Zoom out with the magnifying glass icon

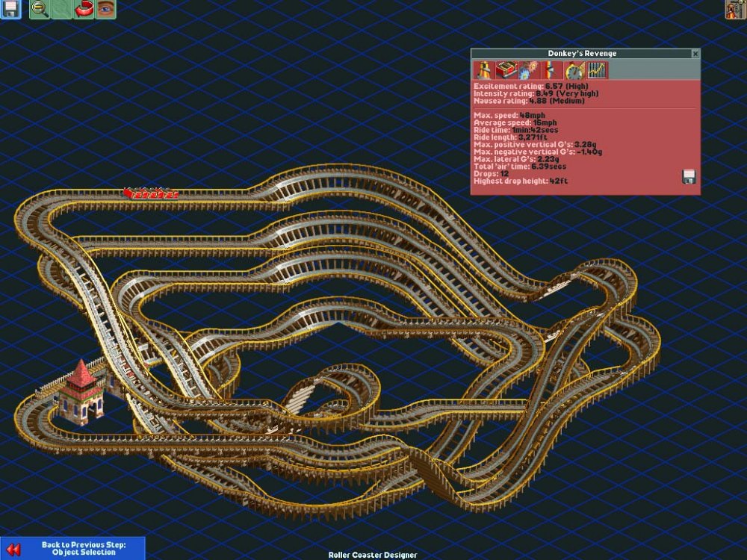[x=40, y=9]
